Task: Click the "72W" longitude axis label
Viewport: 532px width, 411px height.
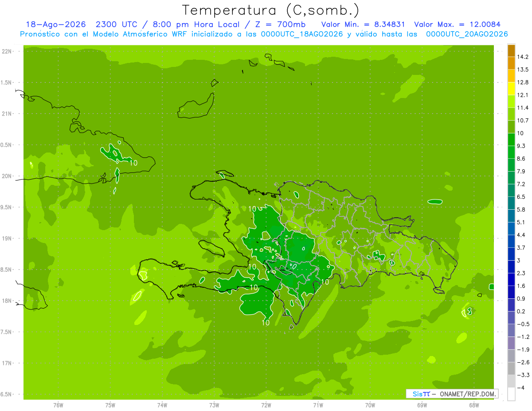Action: tap(266, 404)
